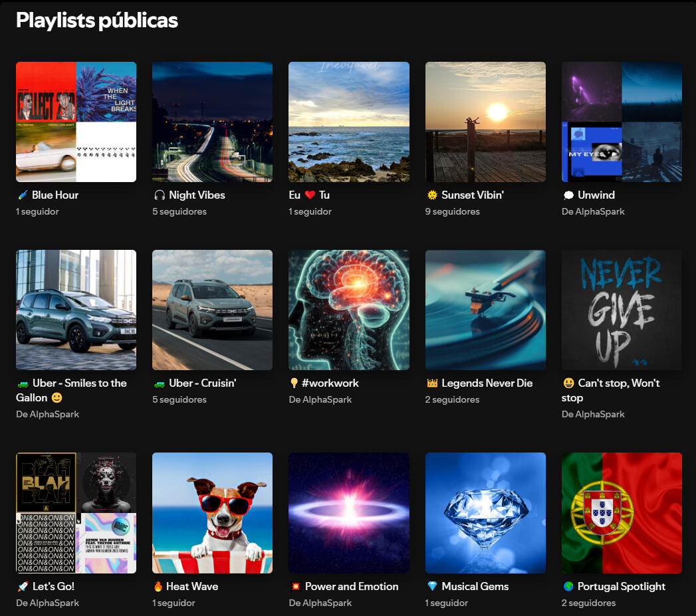Click the Night Vibes highway cover art

click(x=212, y=122)
